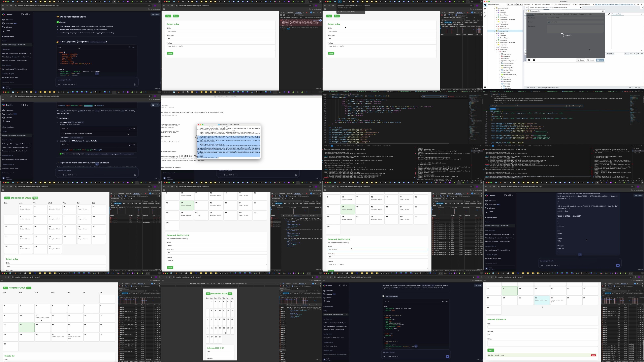Toggle the 'Doc' request filter in wide December 2025 window

pos(124,203)
